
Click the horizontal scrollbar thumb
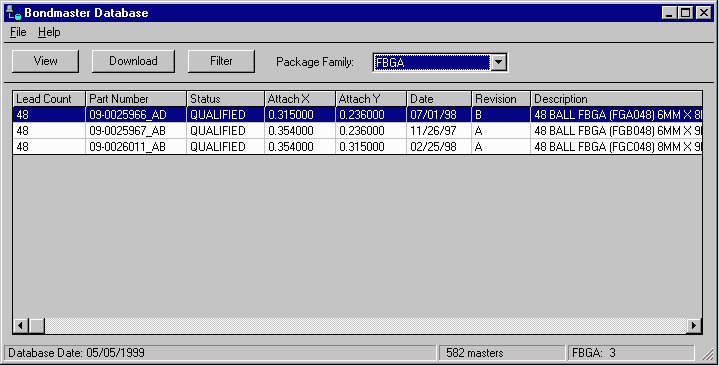pyautogui.click(x=37, y=326)
